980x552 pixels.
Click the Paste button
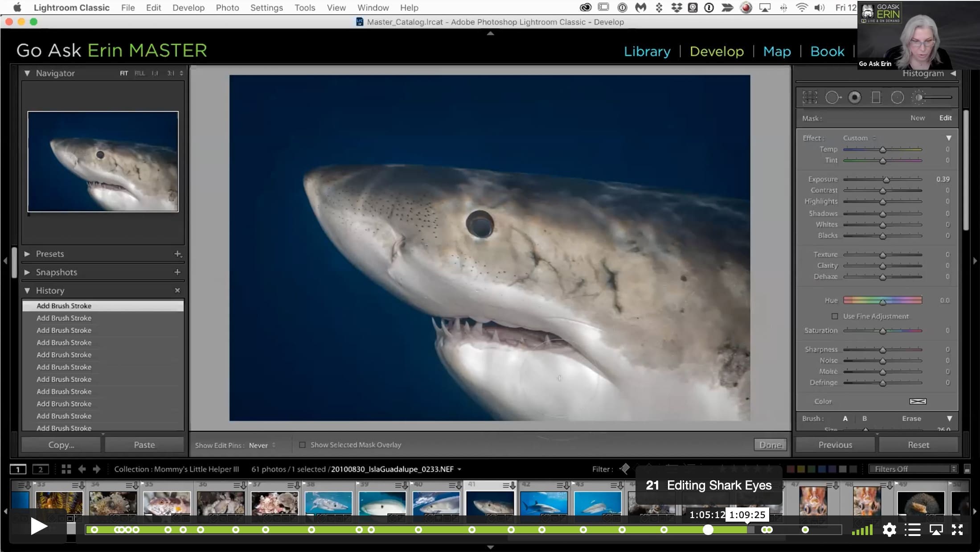(x=144, y=445)
